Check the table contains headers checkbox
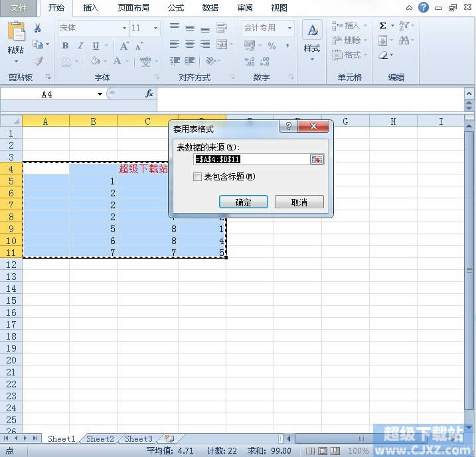Viewport: 476px width, 457px height. click(197, 177)
